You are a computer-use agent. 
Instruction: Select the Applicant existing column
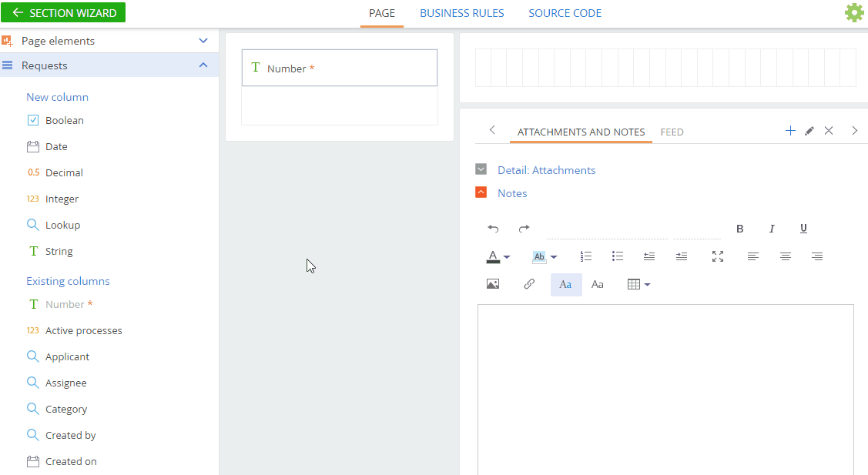click(x=58, y=356)
